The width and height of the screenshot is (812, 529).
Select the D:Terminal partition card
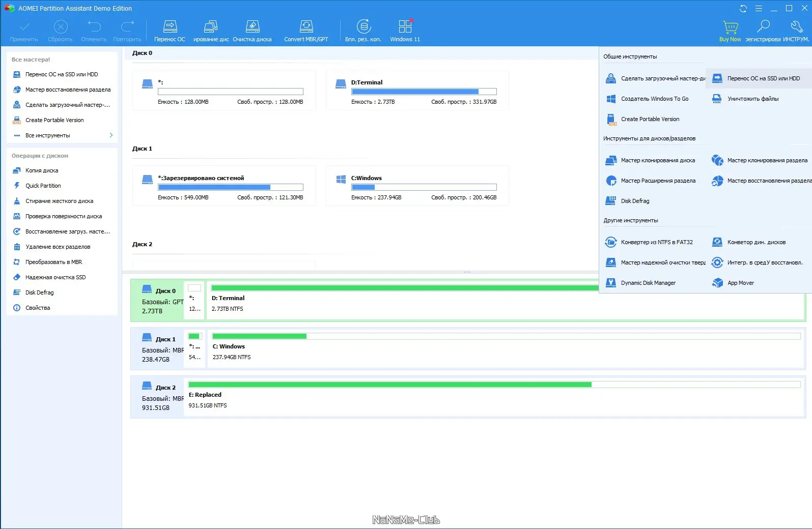coord(417,91)
